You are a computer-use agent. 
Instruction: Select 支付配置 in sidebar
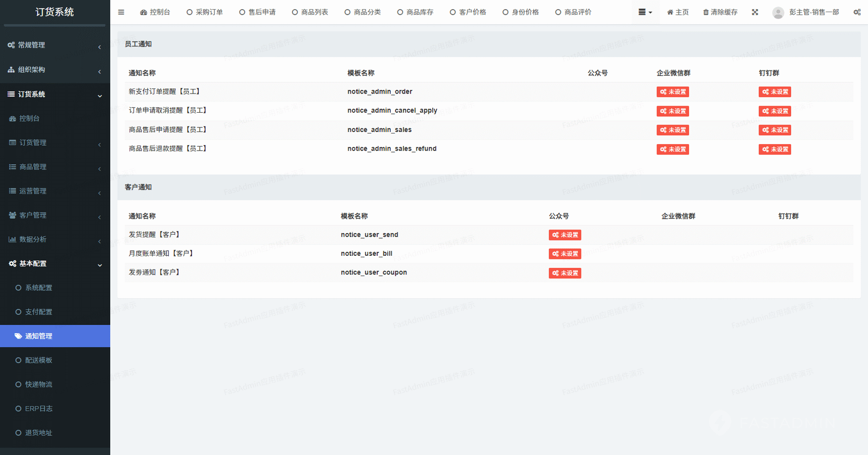(x=38, y=312)
